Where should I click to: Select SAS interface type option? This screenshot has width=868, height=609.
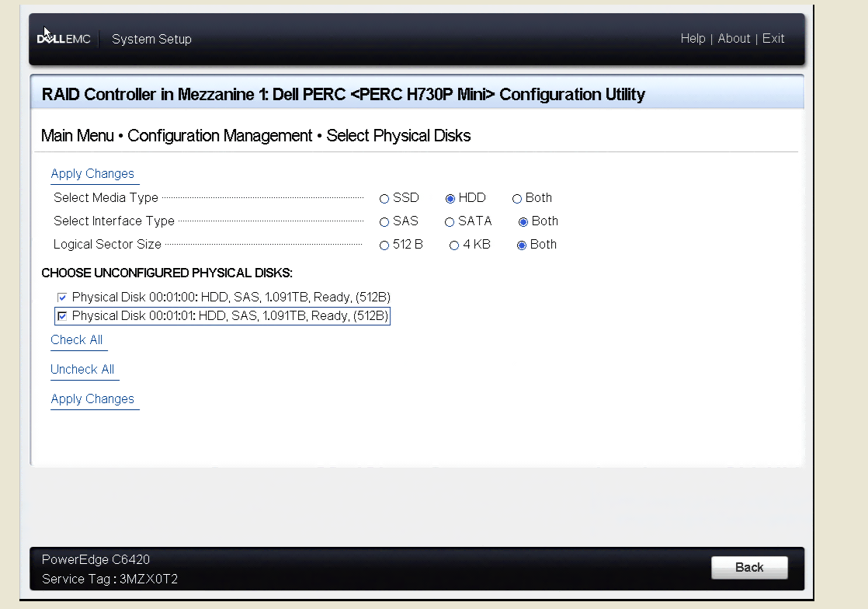pyautogui.click(x=384, y=222)
